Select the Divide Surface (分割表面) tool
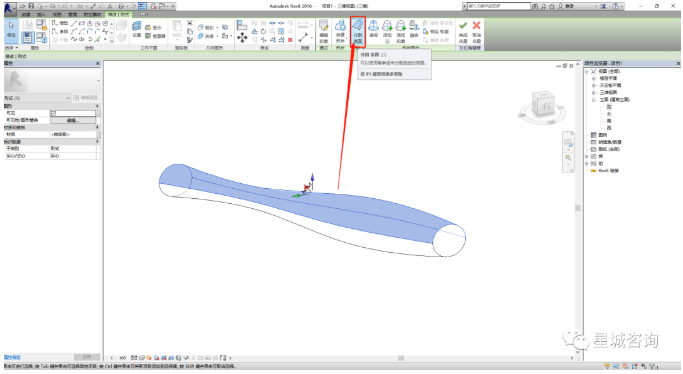The height and width of the screenshot is (374, 683). 358,31
